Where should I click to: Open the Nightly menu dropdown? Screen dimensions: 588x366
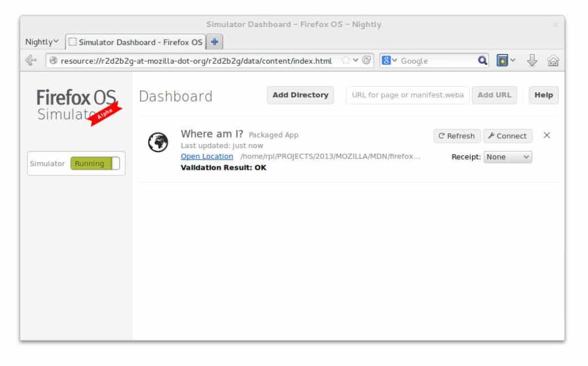click(42, 42)
